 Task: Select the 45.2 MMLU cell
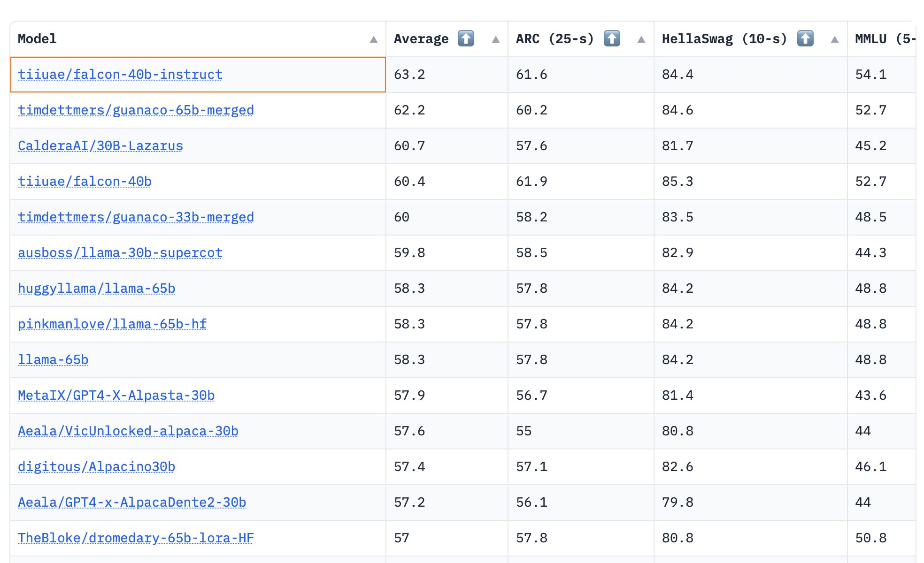click(x=882, y=146)
